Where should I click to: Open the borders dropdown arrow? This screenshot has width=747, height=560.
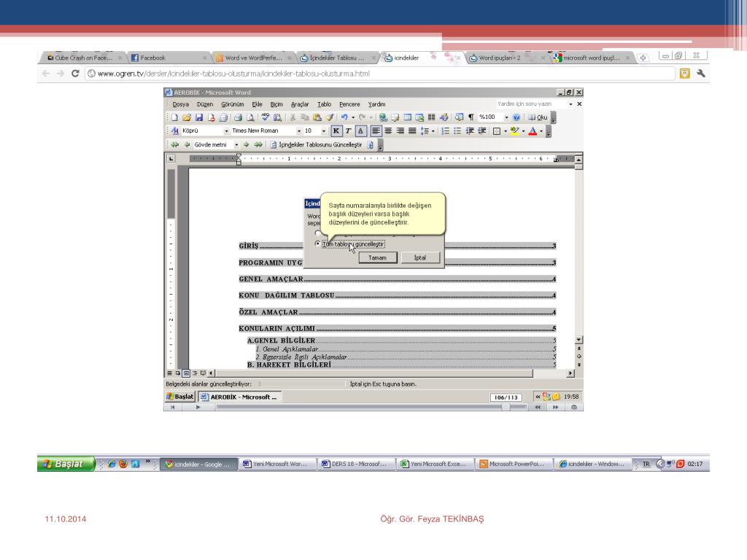[x=506, y=131]
